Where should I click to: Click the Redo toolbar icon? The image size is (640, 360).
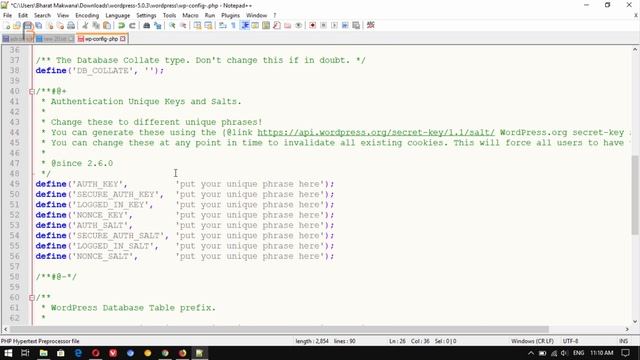pyautogui.click(x=132, y=25)
